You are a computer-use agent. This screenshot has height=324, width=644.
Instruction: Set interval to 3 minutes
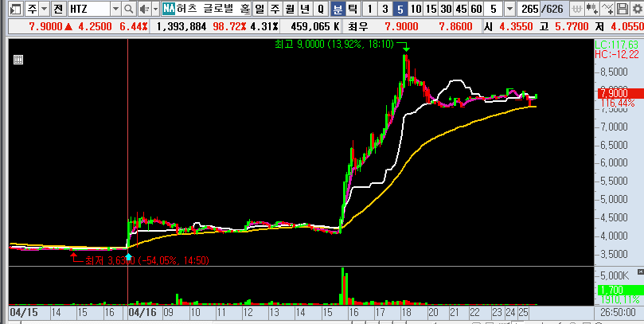pos(384,9)
